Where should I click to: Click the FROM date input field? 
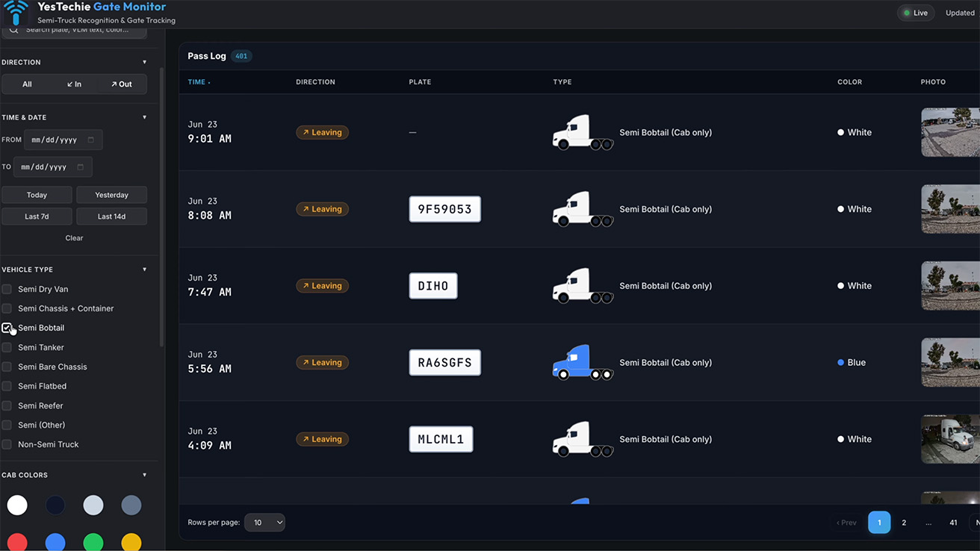tap(63, 140)
